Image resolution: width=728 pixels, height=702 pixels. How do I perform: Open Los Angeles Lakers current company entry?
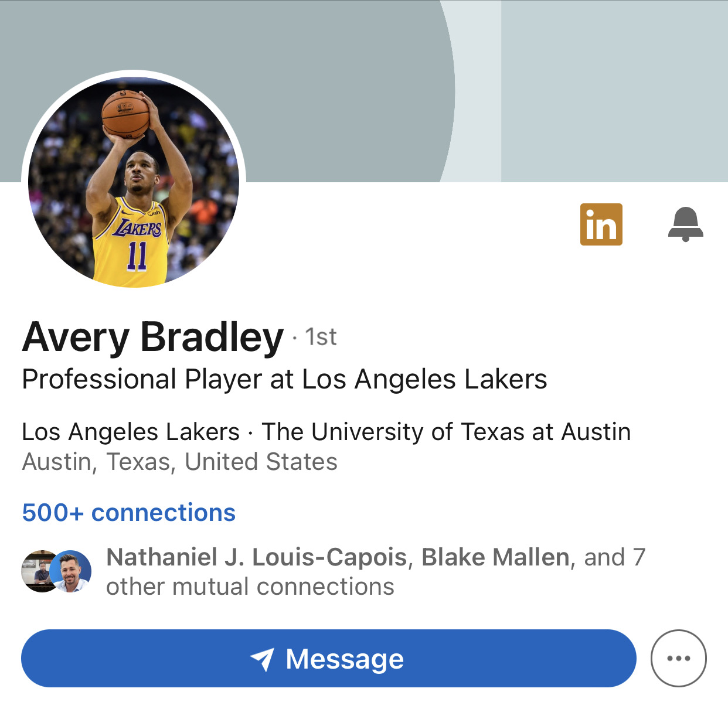tap(131, 432)
